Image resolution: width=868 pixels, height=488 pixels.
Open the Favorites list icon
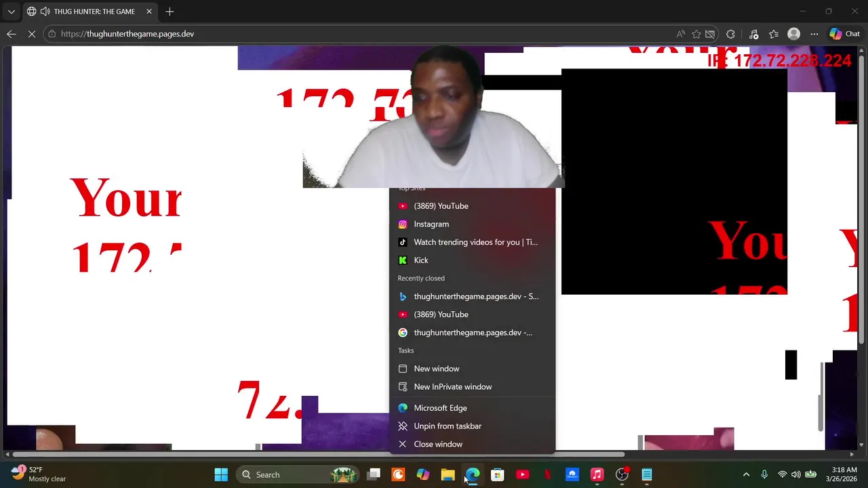(x=774, y=34)
